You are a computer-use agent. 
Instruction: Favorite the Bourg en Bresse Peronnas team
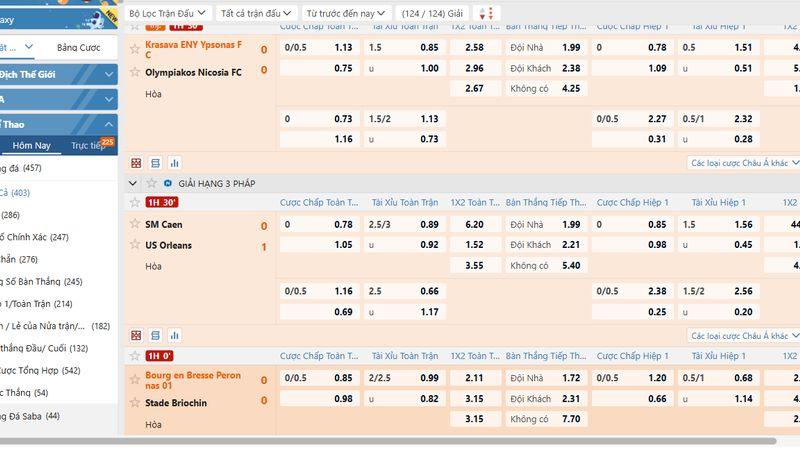[x=135, y=379]
